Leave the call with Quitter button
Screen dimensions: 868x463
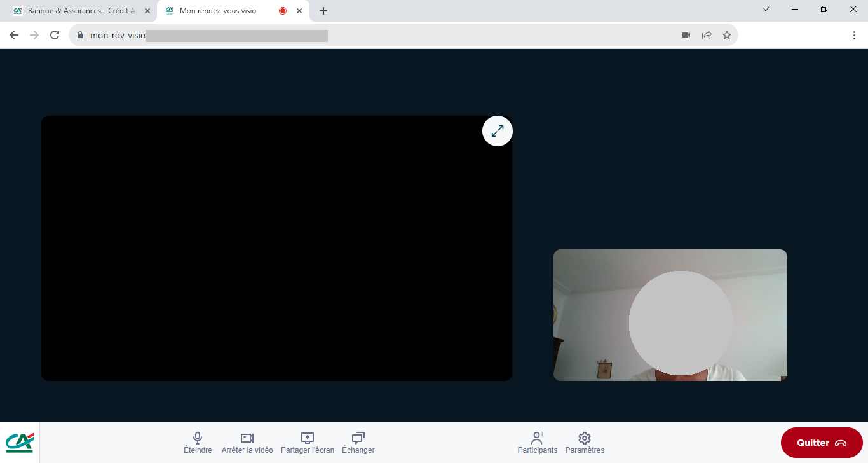point(821,443)
